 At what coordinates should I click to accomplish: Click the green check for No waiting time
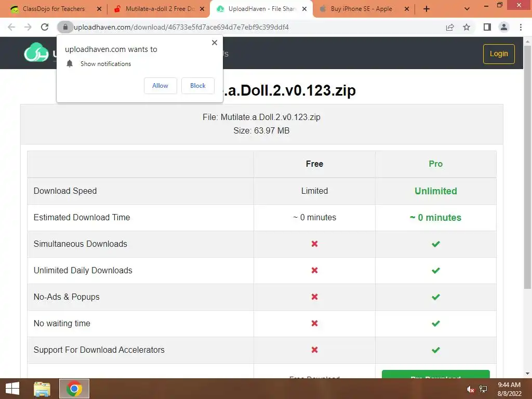[x=436, y=323]
